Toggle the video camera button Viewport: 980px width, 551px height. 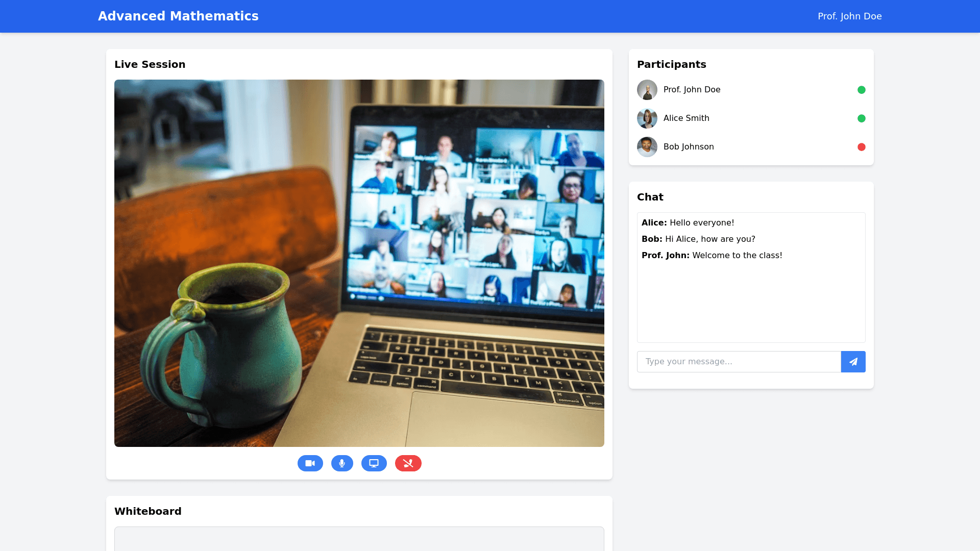click(310, 463)
